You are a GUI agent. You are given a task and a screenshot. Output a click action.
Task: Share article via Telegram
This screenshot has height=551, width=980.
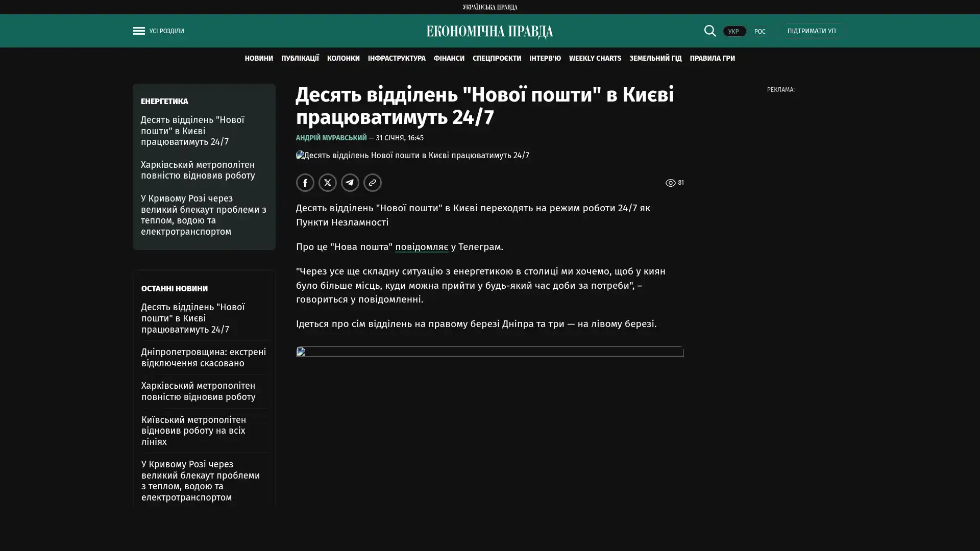(350, 183)
